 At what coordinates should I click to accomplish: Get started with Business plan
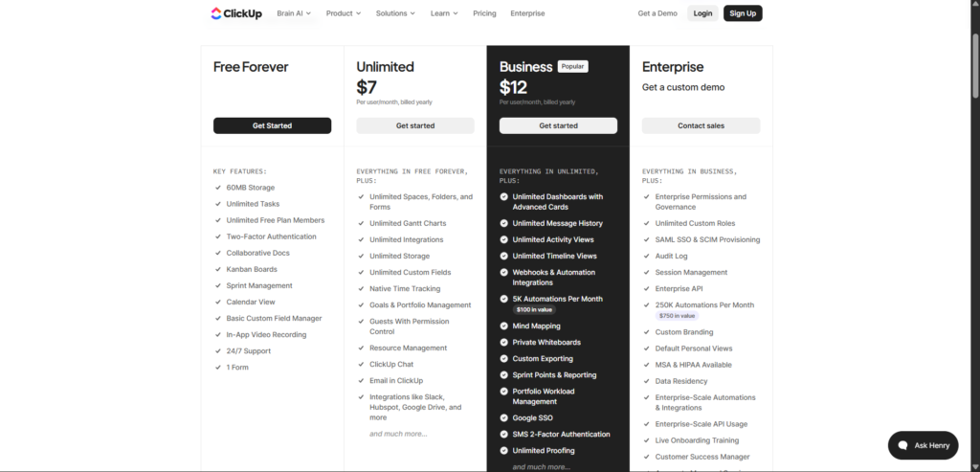click(558, 125)
